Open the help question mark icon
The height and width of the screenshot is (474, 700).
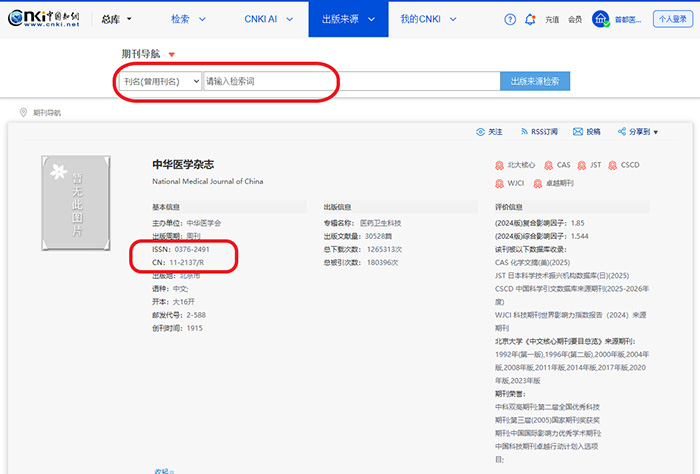click(511, 19)
